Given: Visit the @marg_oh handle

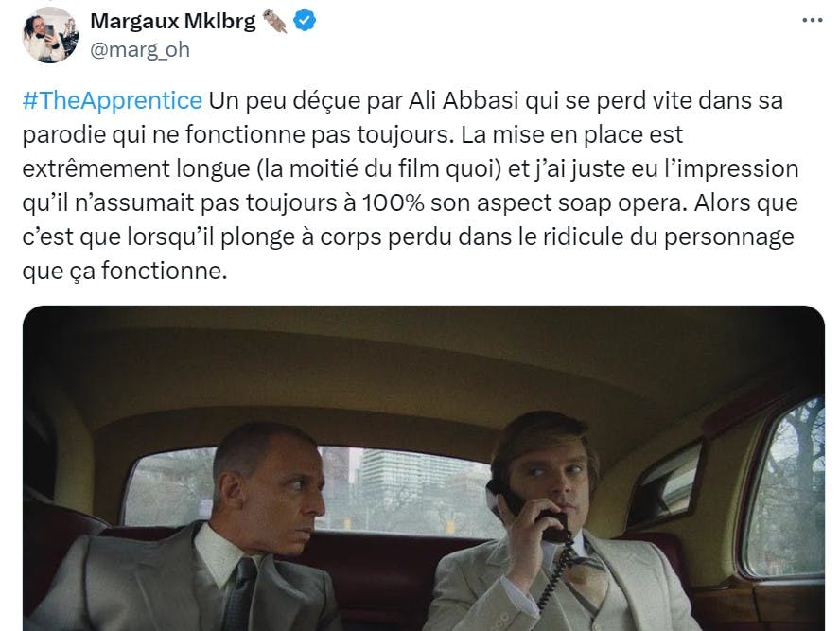Looking at the screenshot, I should 140,50.
